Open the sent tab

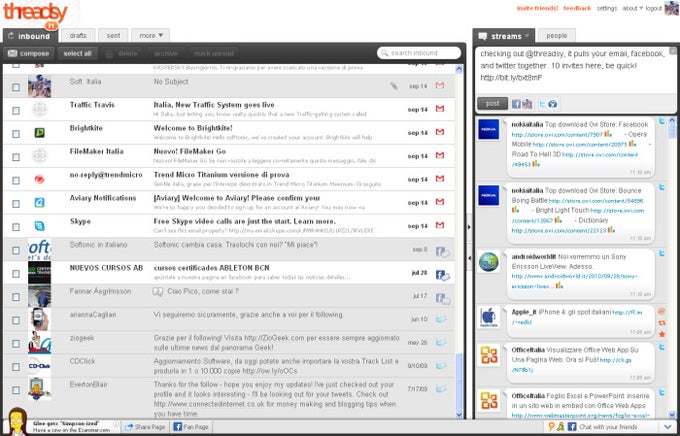tap(113, 36)
